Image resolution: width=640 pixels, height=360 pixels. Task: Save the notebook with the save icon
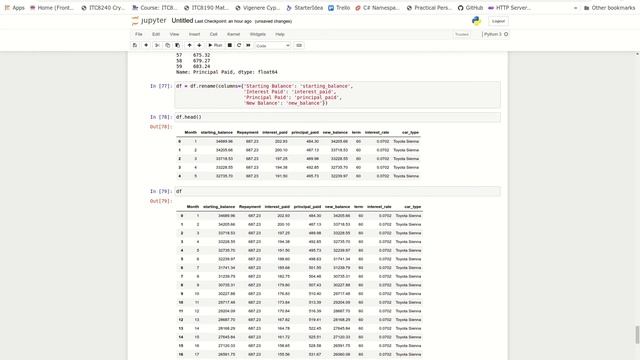point(135,45)
